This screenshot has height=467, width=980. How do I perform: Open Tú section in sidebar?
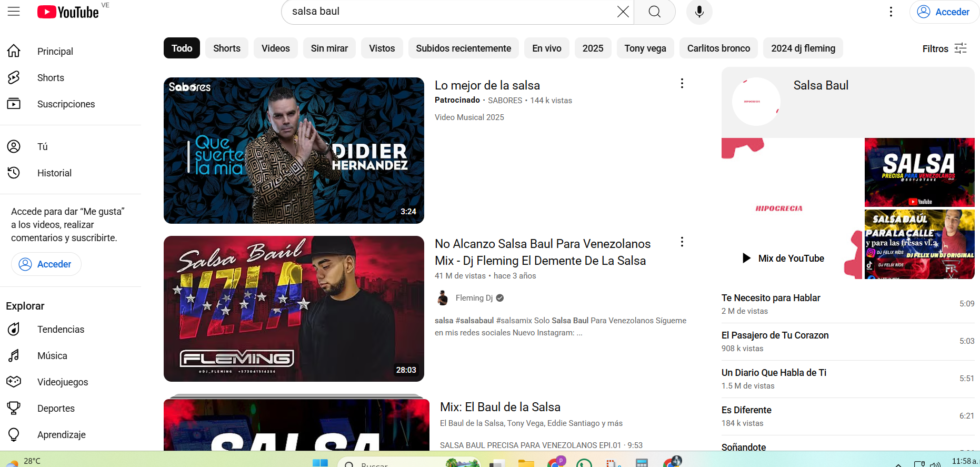click(42, 146)
